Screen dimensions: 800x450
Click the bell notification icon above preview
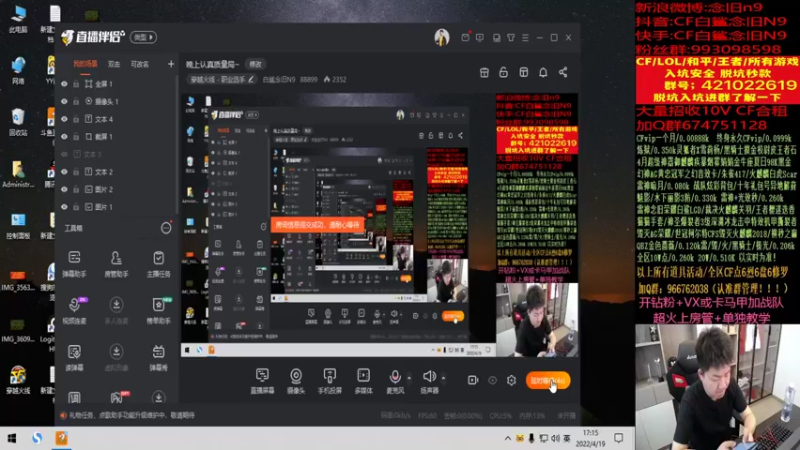[x=543, y=72]
